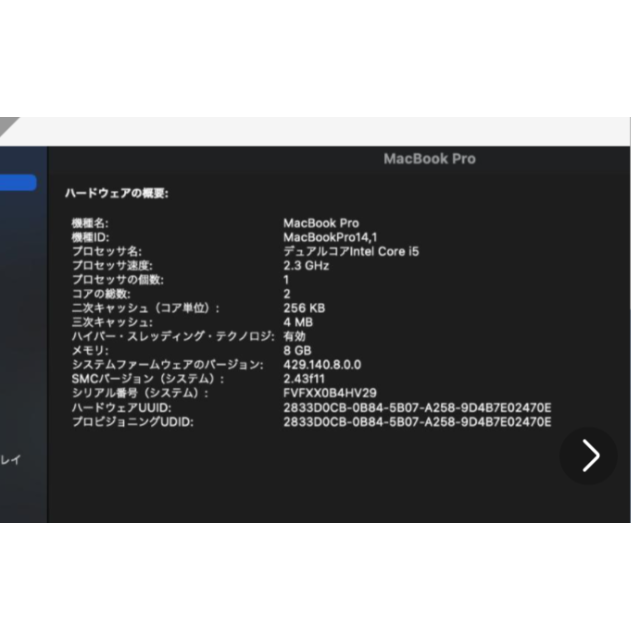The image size is (640, 640).
Task: Click the プロセッサ名 label
Action: click(107, 251)
